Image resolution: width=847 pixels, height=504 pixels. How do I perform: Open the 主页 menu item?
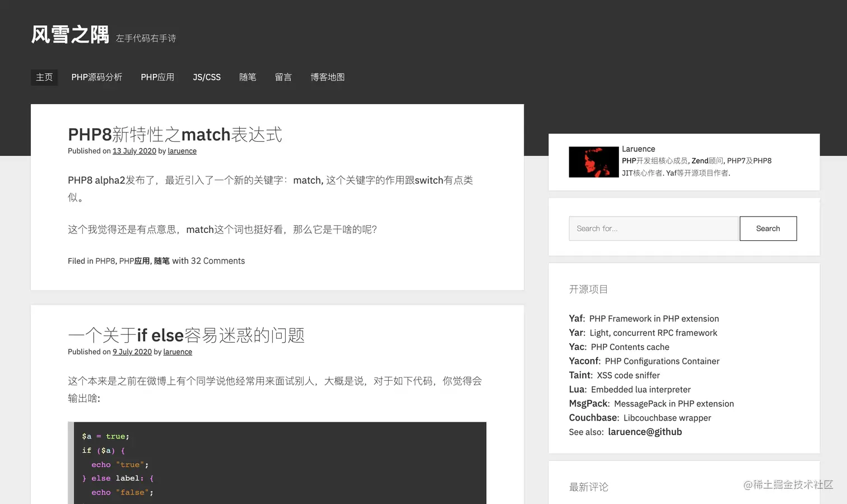click(44, 77)
